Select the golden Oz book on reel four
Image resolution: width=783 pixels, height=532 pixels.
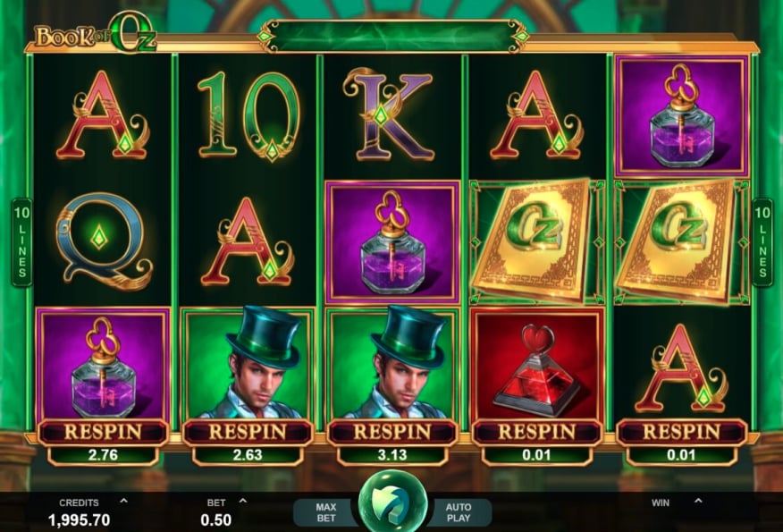tap(537, 241)
